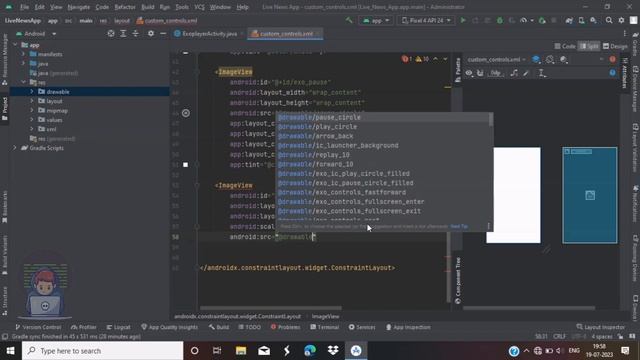The image size is (640, 360).
Task: Click red error indicator in design toolbar
Action: [x=612, y=60]
